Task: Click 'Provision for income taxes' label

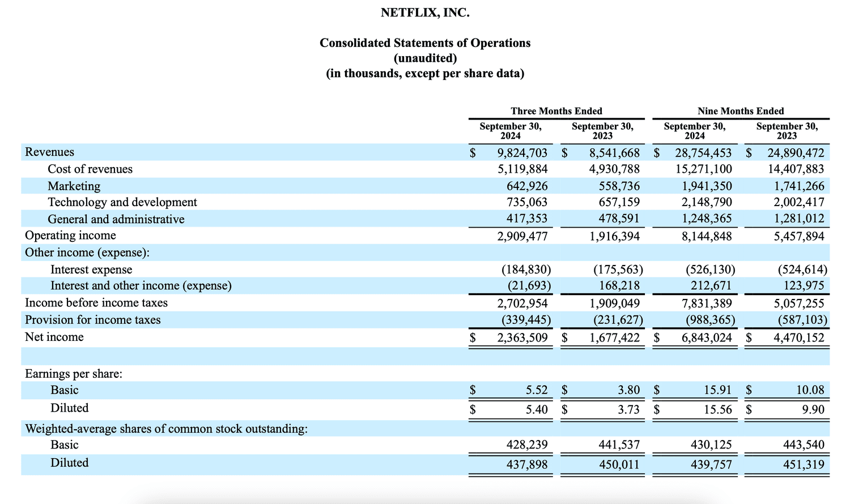Action: click(93, 320)
